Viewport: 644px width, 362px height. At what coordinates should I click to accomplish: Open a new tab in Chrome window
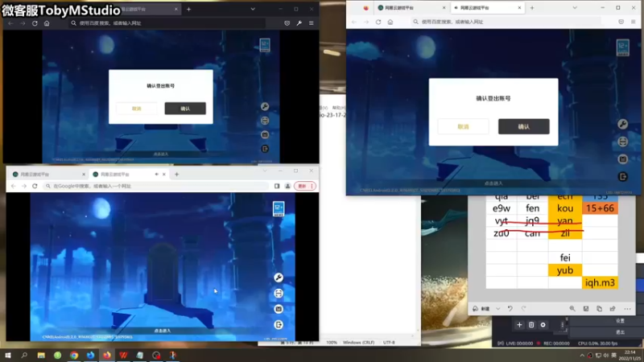[176, 175]
